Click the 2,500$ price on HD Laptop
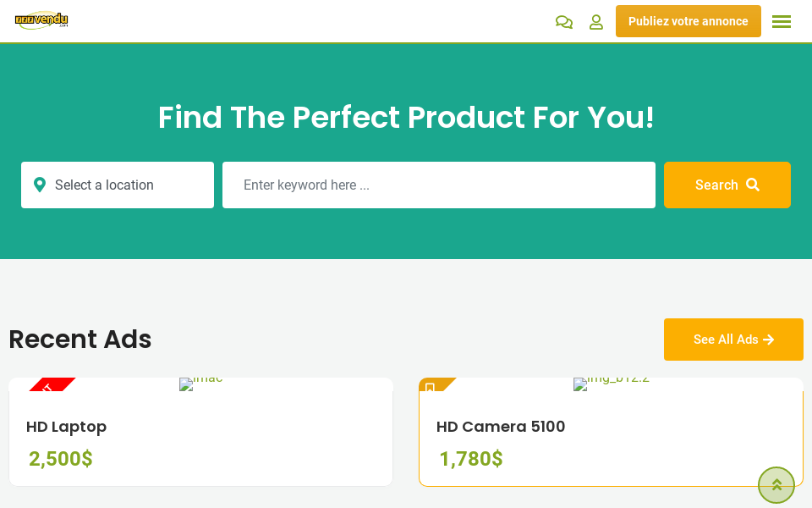Image resolution: width=812 pixels, height=508 pixels. coord(61,459)
